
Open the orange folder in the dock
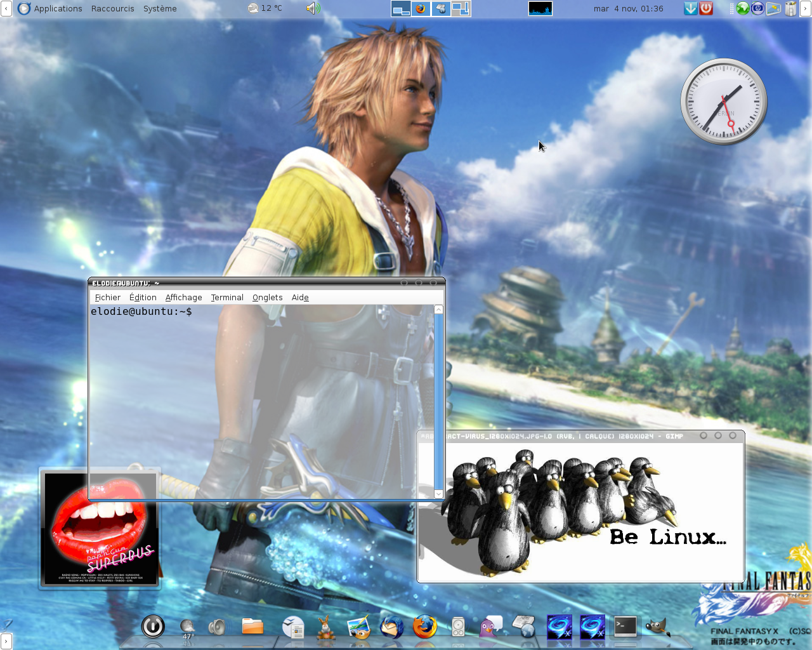(252, 627)
